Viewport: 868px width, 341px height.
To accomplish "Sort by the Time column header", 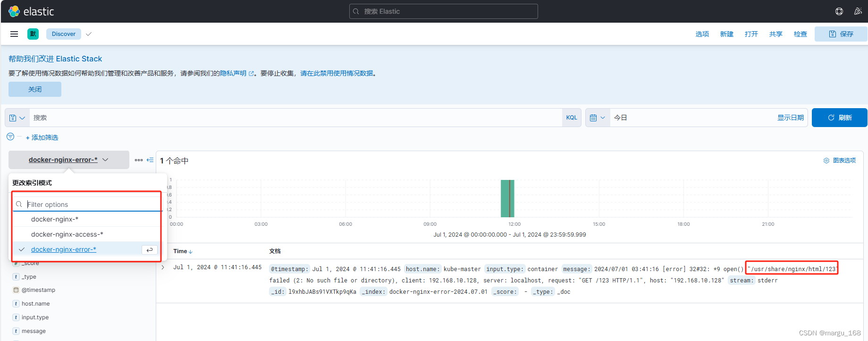I will 183,251.
